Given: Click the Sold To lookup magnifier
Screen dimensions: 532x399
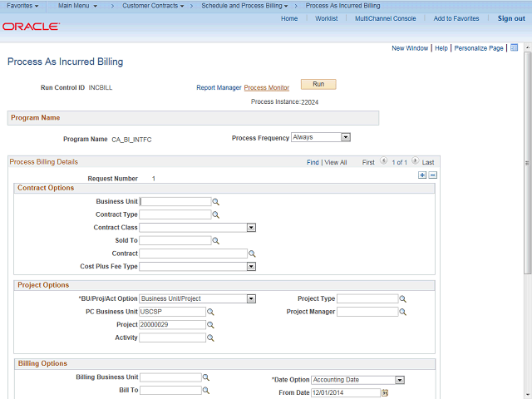Looking at the screenshot, I should (x=215, y=241).
